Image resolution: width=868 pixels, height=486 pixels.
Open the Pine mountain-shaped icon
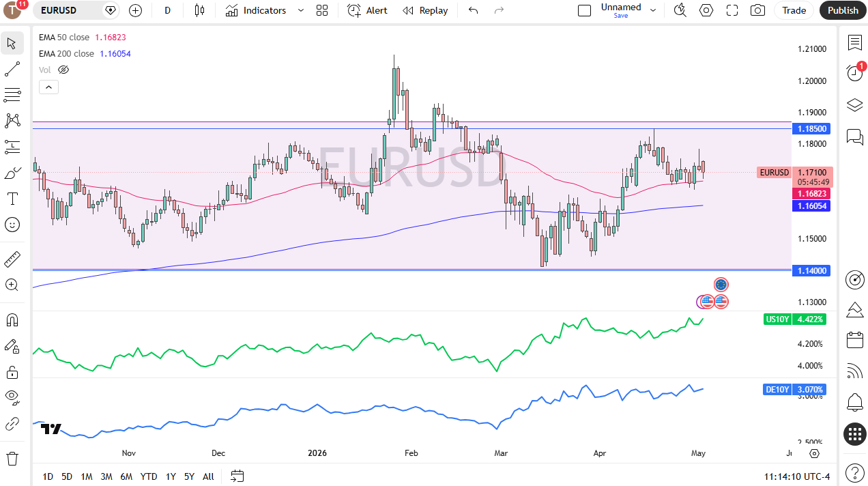pyautogui.click(x=855, y=310)
